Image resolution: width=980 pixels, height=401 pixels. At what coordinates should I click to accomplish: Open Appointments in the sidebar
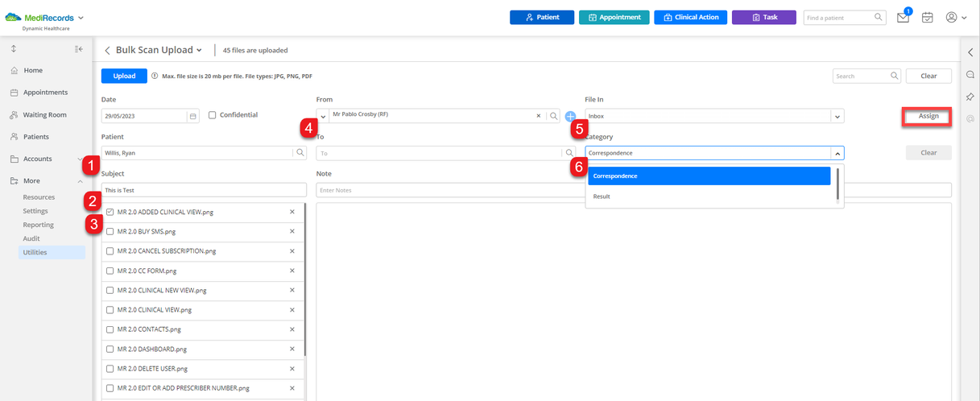(x=47, y=93)
